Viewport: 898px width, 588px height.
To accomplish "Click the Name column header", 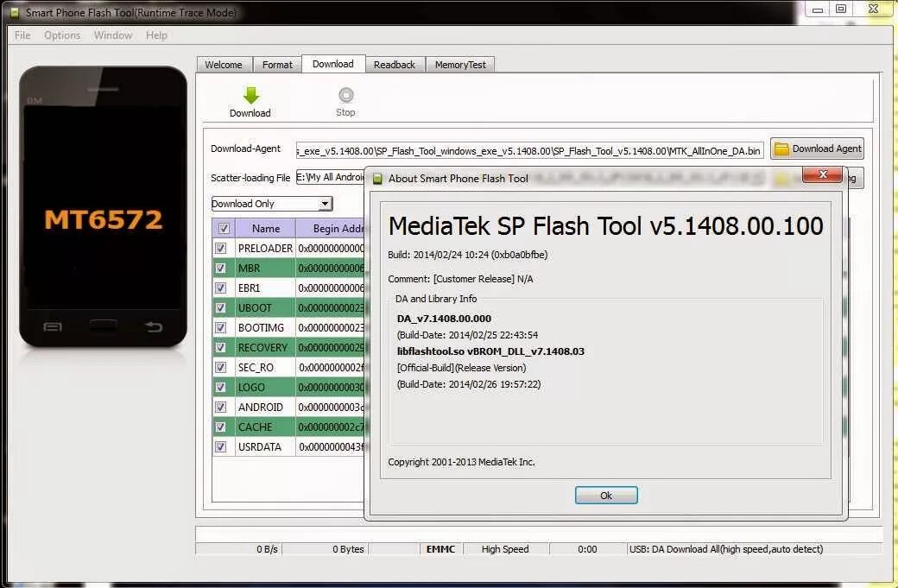I will (x=266, y=229).
